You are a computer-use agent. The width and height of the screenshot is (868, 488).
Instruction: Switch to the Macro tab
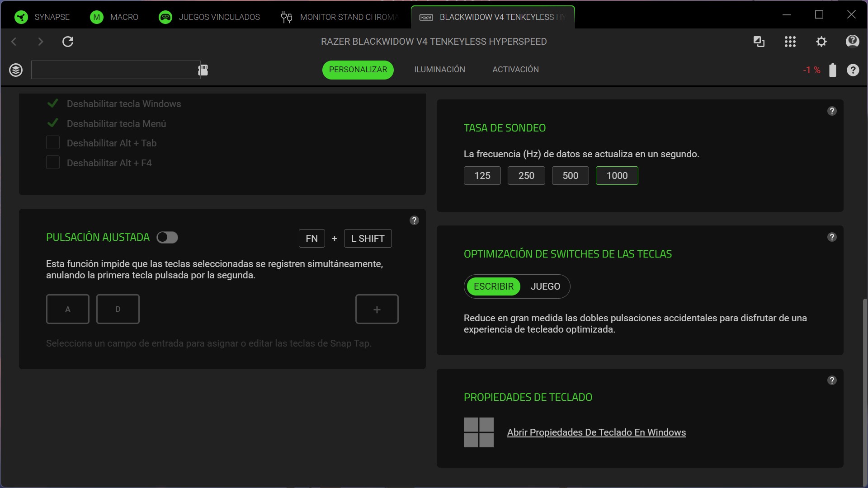pyautogui.click(x=114, y=17)
